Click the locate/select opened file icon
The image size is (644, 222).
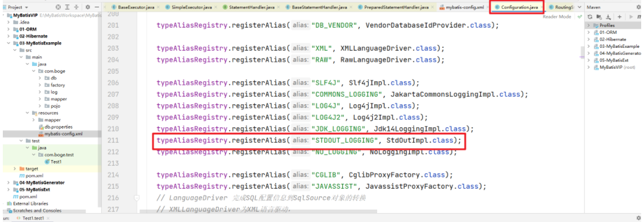click(x=58, y=7)
